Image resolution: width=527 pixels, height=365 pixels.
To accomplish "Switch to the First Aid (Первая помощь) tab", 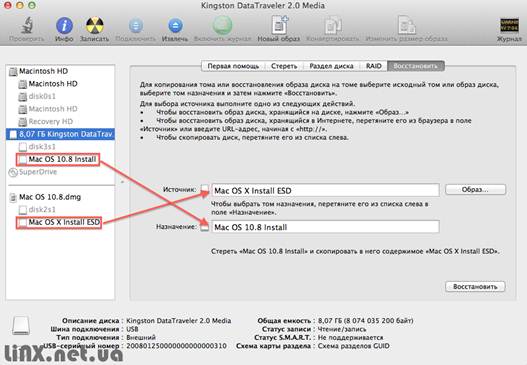I will (x=233, y=66).
